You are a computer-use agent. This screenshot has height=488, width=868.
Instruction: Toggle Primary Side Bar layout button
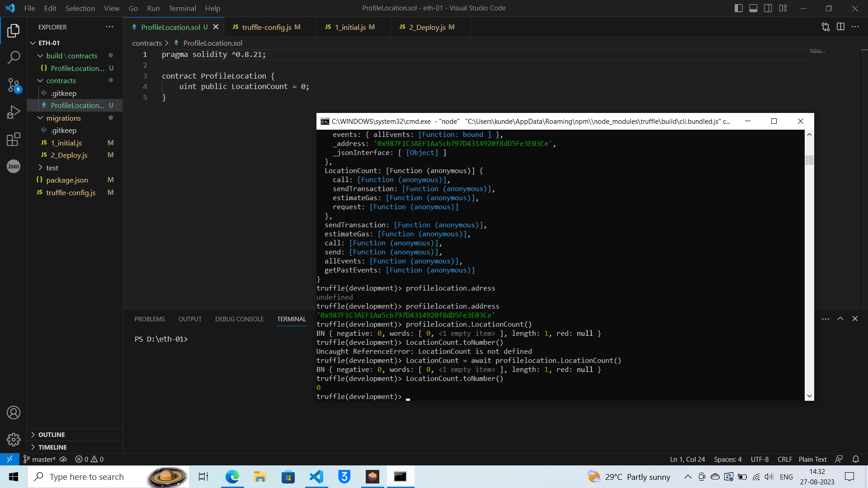point(739,8)
